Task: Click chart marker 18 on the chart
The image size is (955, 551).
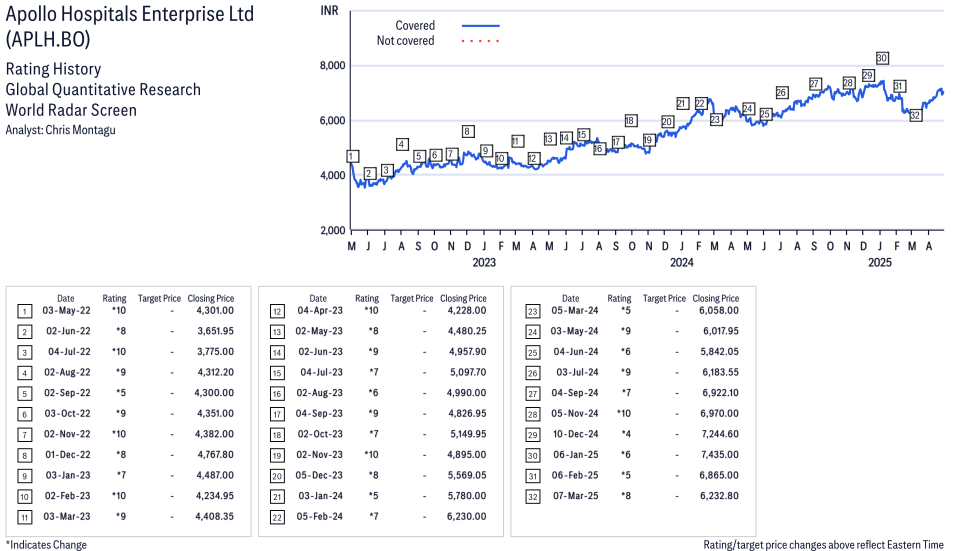Action: [x=630, y=121]
